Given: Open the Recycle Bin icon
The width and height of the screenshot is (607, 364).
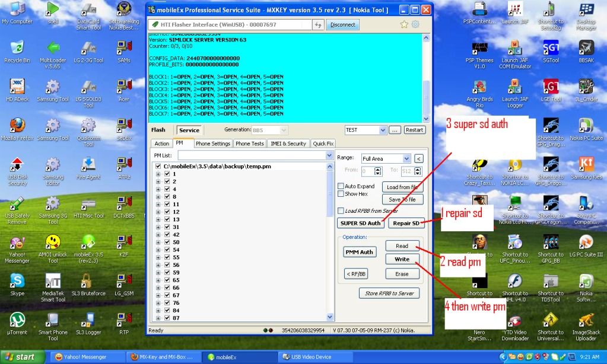Looking at the screenshot, I should [17, 51].
